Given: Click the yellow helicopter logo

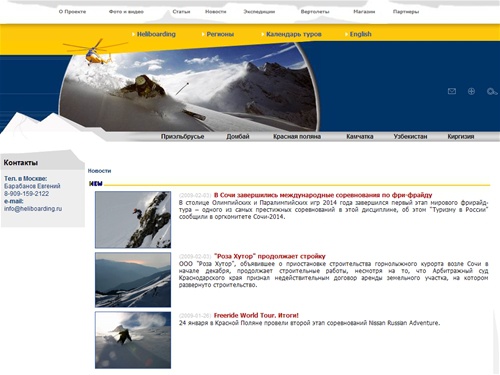Looking at the screenshot, I should [x=95, y=53].
